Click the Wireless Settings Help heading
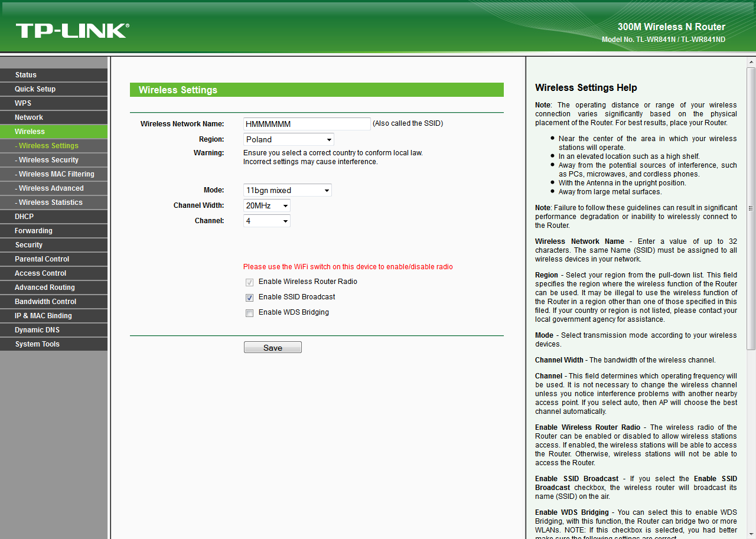The image size is (756, 539). [x=586, y=87]
